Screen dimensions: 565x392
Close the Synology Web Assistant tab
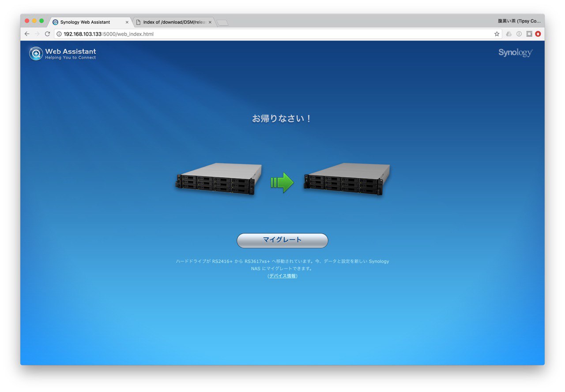(x=127, y=22)
